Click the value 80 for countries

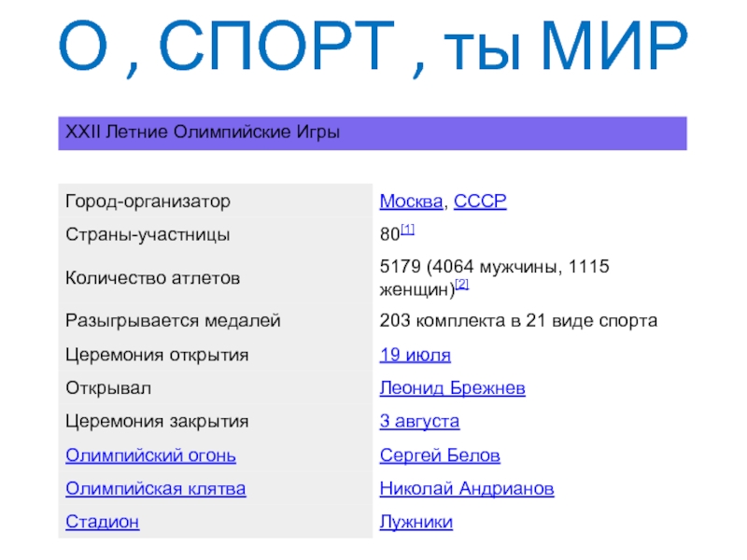(389, 235)
